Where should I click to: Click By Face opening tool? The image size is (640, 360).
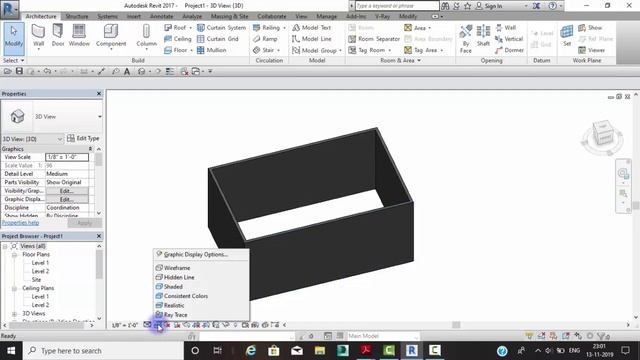tap(466, 39)
